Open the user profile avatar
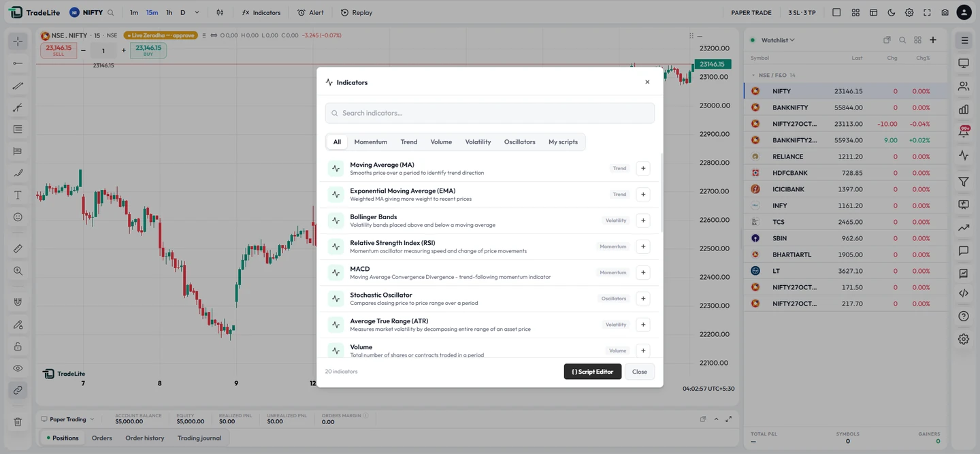This screenshot has height=454, width=980. (964, 12)
